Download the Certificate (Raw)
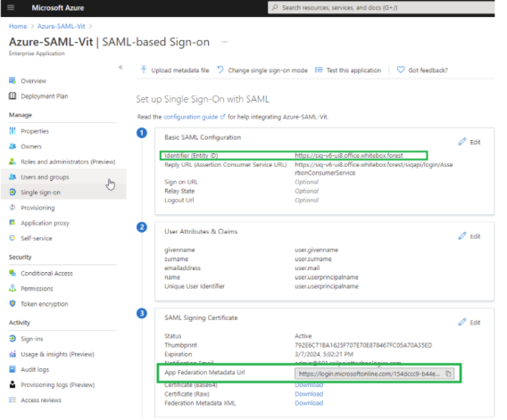The image size is (507, 420). 309,394
